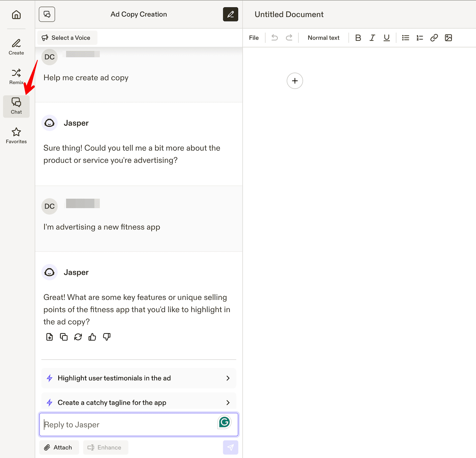The height and width of the screenshot is (458, 476).
Task: Edit the Untitled Document title
Action: click(x=289, y=14)
